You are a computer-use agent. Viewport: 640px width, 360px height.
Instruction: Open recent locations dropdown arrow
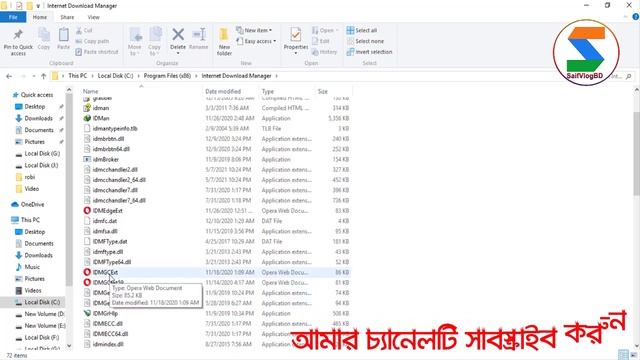click(x=33, y=76)
